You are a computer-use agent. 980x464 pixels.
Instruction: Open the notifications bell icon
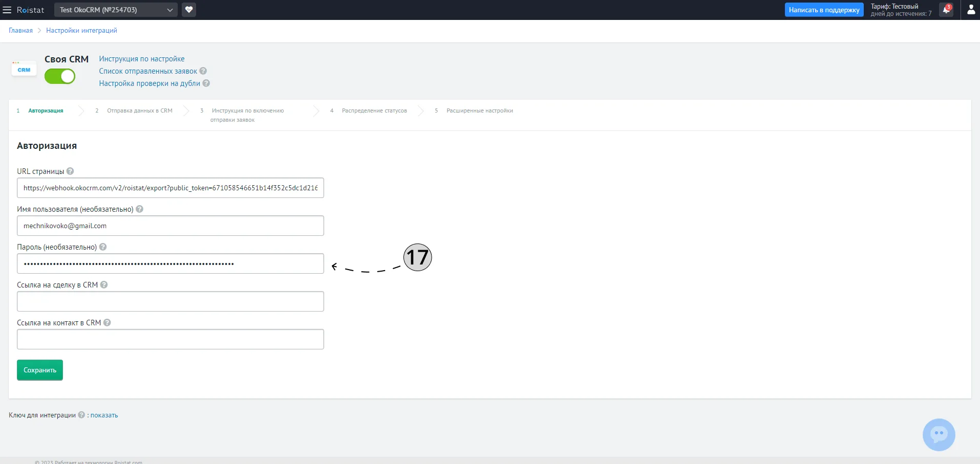pos(946,10)
